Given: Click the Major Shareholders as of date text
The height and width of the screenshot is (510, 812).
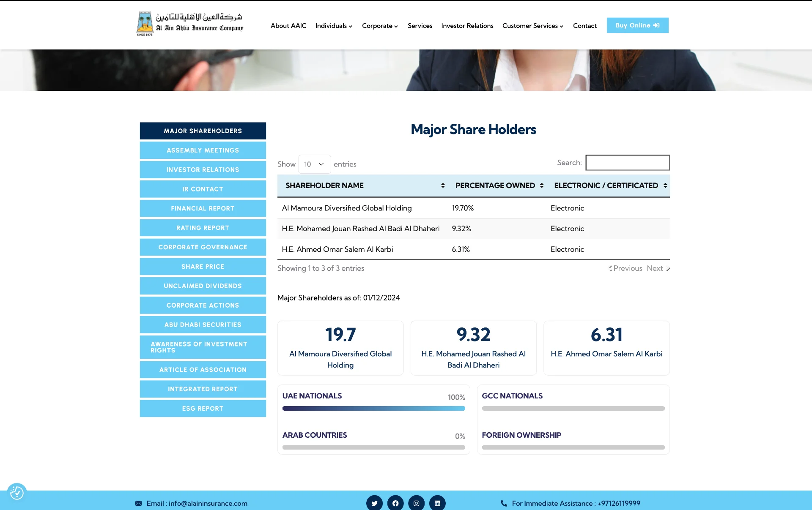Looking at the screenshot, I should [339, 298].
